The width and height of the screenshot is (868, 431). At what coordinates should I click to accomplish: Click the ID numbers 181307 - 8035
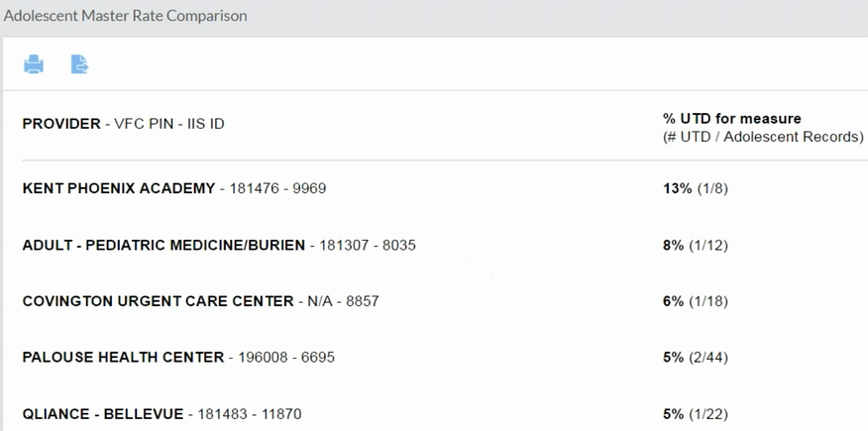pos(368,245)
